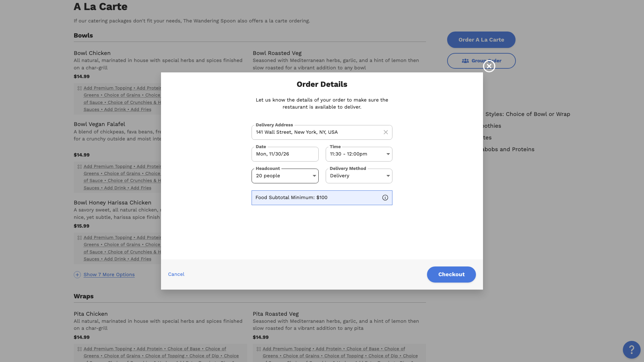Screen dimensions: 644x362
Task: Click Order A La Carte button
Action: [x=481, y=40]
